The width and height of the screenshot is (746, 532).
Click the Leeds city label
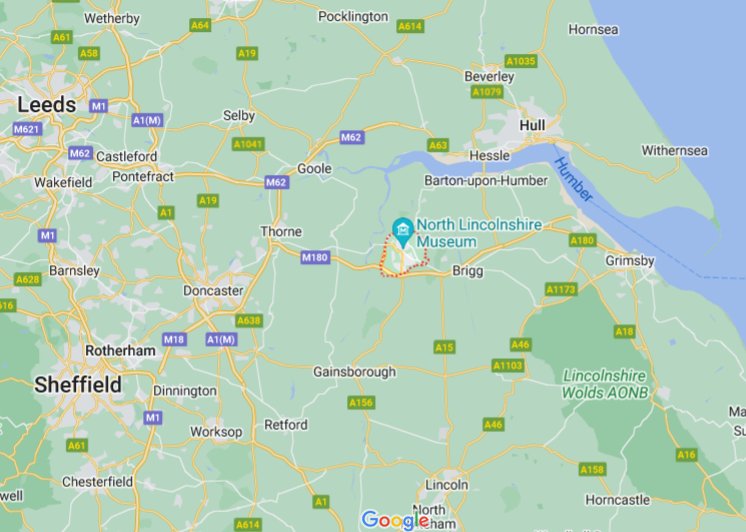coord(47,105)
